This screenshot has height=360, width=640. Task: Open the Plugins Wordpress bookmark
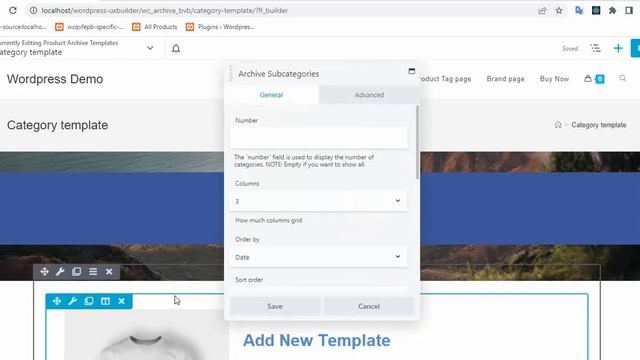[x=220, y=27]
